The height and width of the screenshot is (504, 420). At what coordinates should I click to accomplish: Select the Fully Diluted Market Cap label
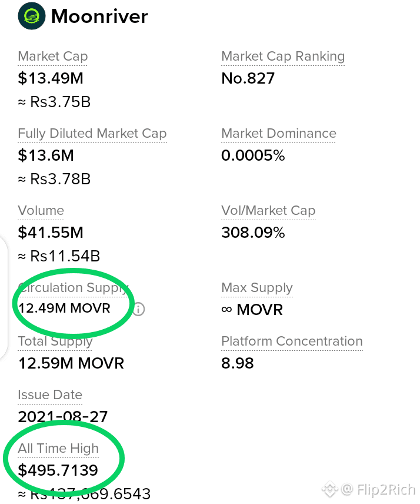(92, 134)
